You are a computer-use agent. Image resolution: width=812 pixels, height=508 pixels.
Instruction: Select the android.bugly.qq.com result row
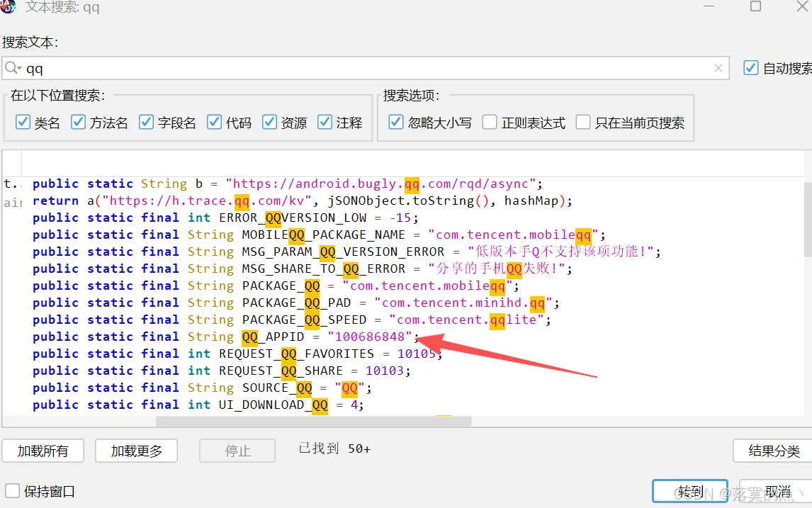(x=404, y=184)
